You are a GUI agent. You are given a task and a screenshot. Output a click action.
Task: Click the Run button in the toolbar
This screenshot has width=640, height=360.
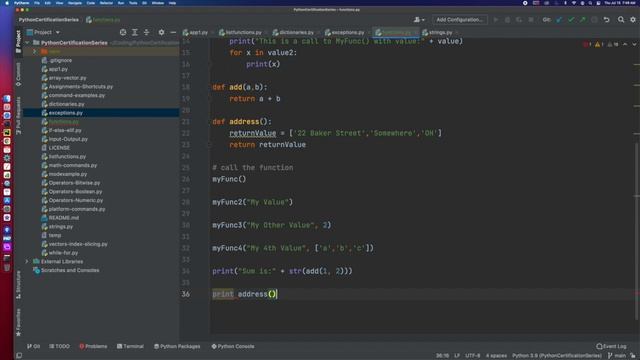point(496,20)
